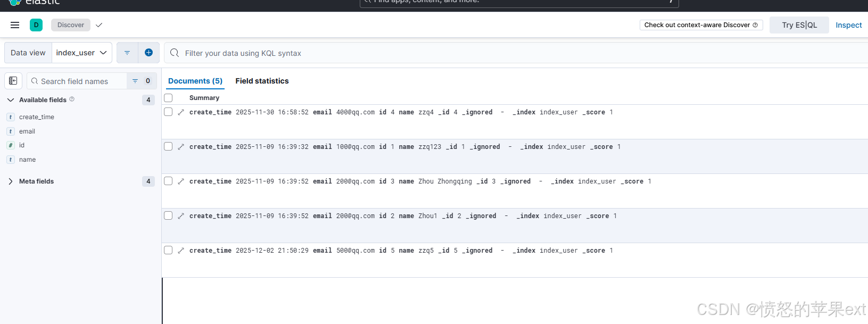Viewport: 868px width, 324px height.
Task: Select the Zhou1 document row checkbox
Action: 168,215
